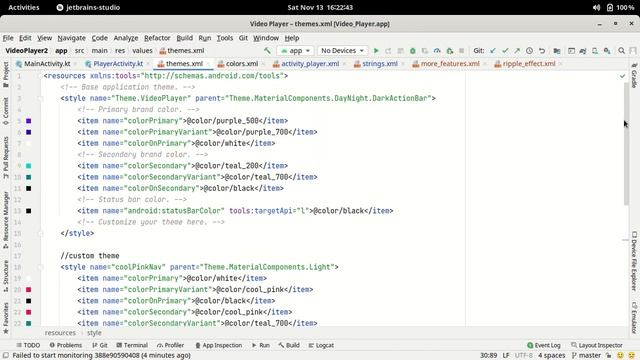
Task: Click Git commit checkmark icon
Action: coord(505,51)
